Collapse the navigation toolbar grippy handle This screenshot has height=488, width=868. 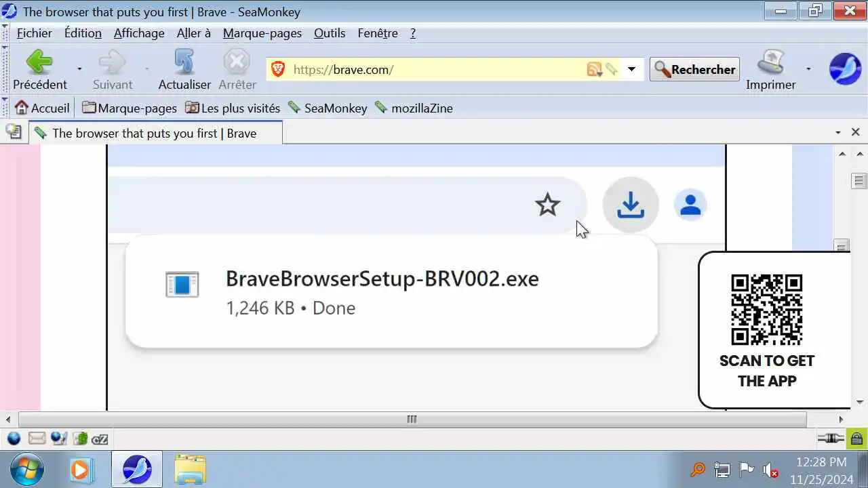[x=5, y=69]
